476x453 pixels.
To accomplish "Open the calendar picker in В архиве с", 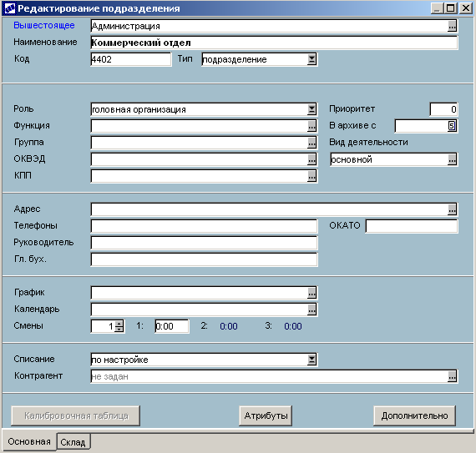I will click(x=452, y=126).
